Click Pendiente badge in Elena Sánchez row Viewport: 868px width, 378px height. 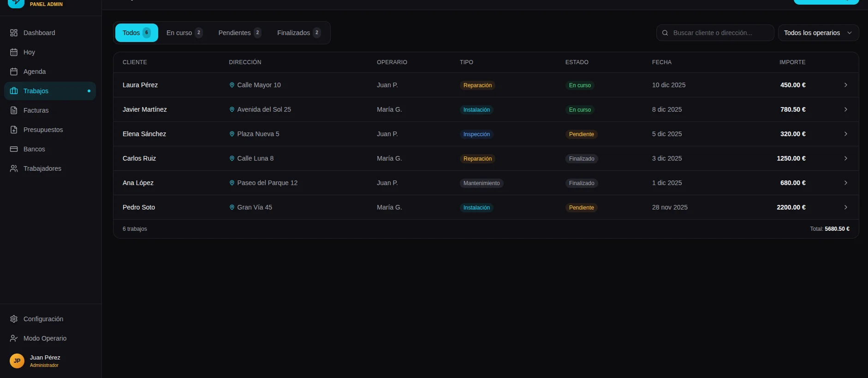(x=582, y=134)
